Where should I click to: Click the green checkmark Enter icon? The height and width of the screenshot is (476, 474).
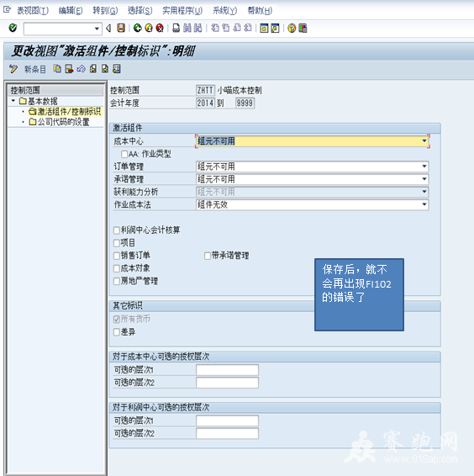click(x=13, y=28)
